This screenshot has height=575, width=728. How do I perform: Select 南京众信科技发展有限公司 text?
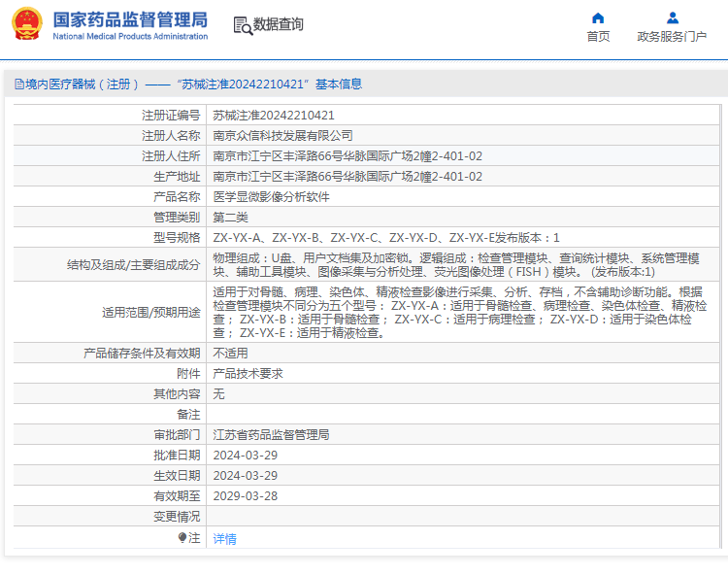282,136
